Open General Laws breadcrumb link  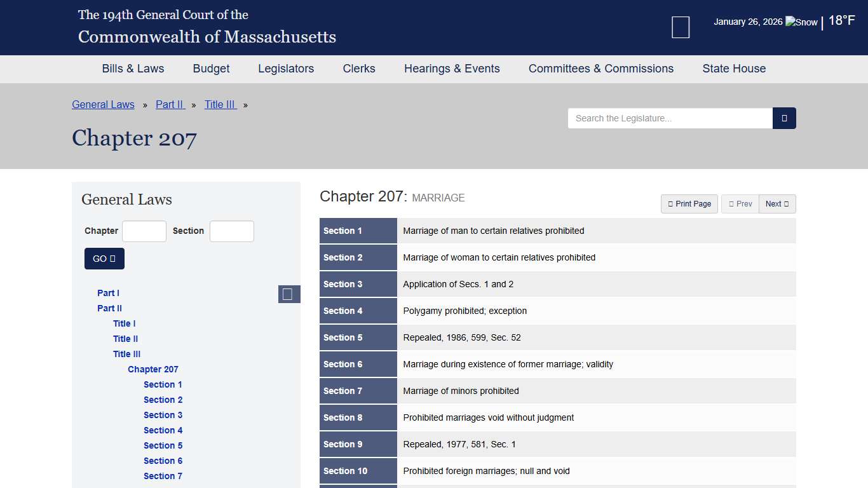(x=103, y=105)
